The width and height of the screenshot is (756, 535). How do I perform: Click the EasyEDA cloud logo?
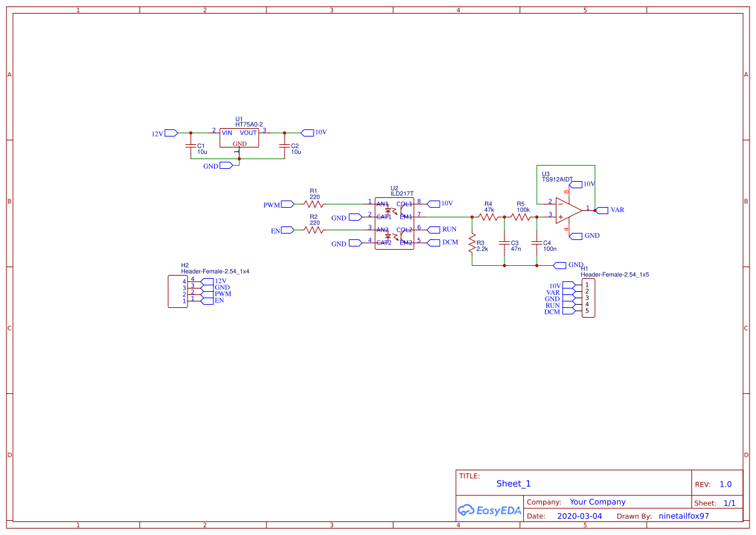point(467,510)
